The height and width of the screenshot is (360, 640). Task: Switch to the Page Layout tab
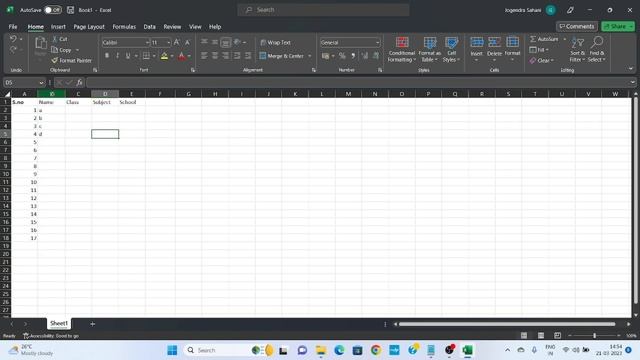(89, 27)
